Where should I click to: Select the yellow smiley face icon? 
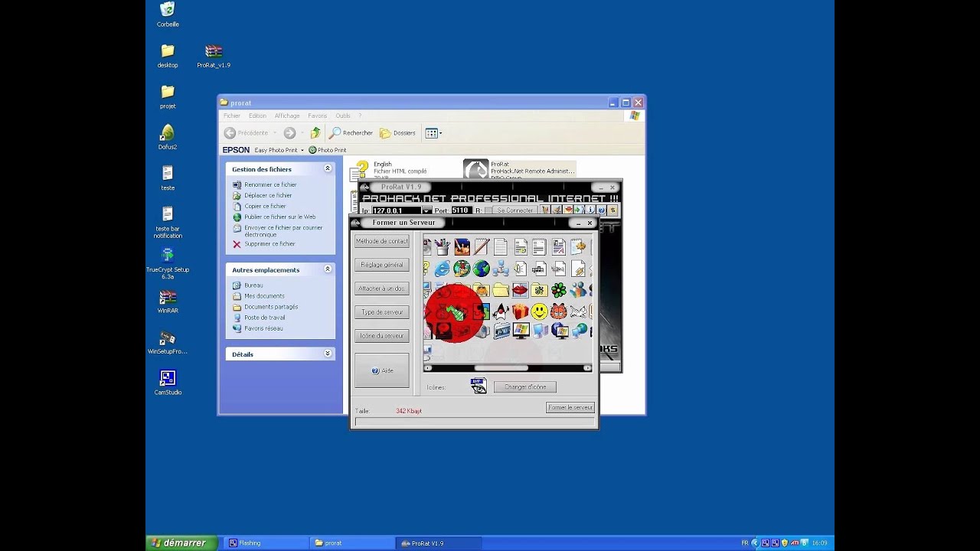pos(540,311)
